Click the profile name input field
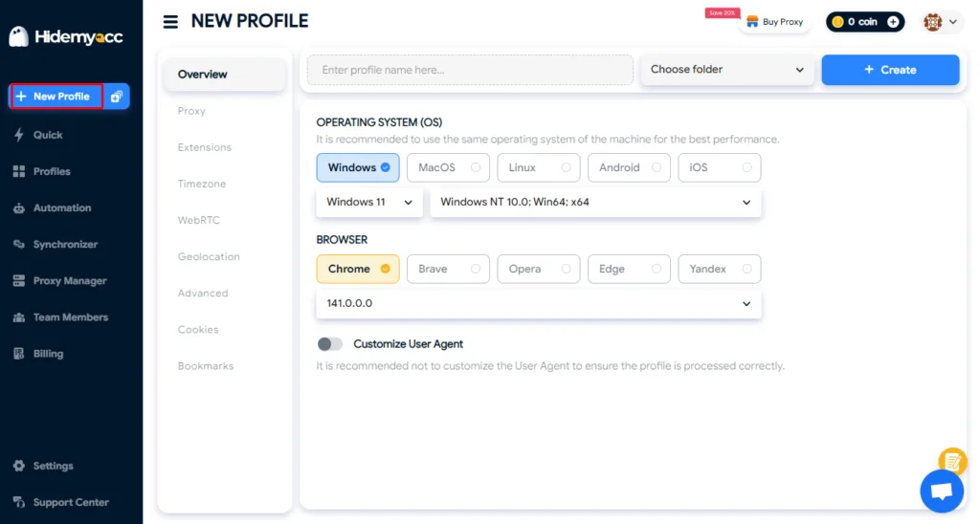The width and height of the screenshot is (980, 524). 470,70
